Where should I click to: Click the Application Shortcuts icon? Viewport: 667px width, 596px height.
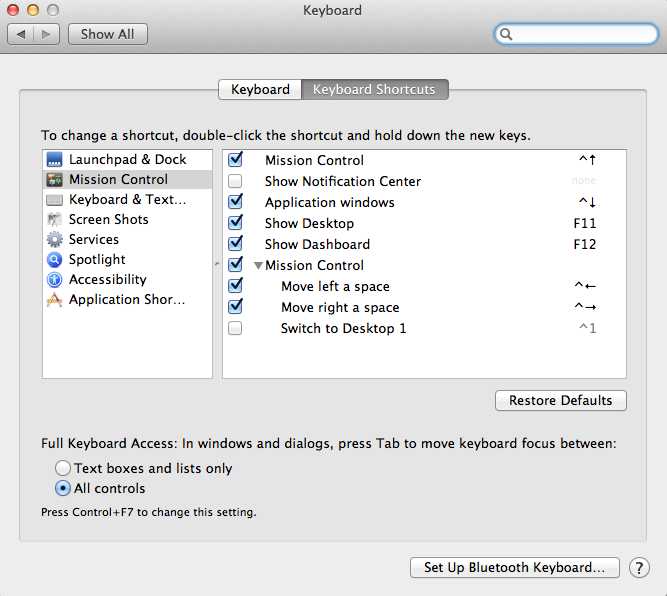click(54, 299)
